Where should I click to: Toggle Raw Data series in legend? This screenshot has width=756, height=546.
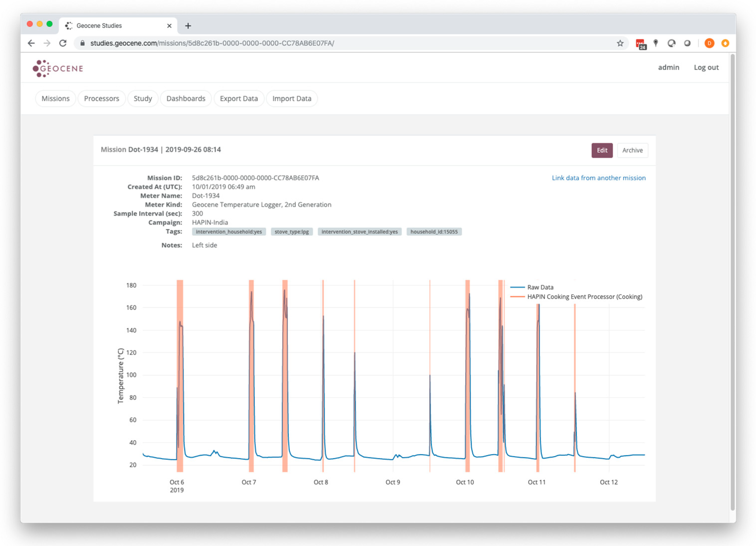coord(540,287)
